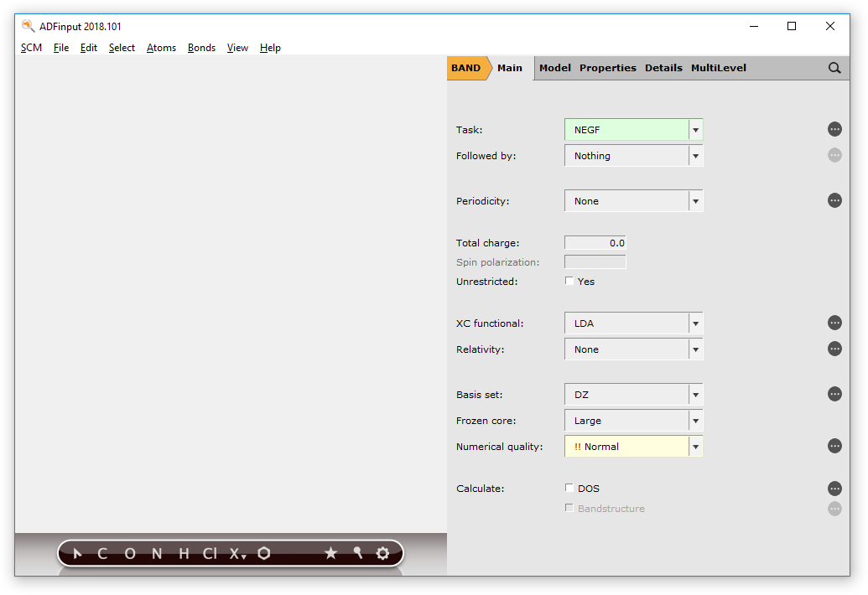Open Numerical quality details ellipsis button

[834, 446]
